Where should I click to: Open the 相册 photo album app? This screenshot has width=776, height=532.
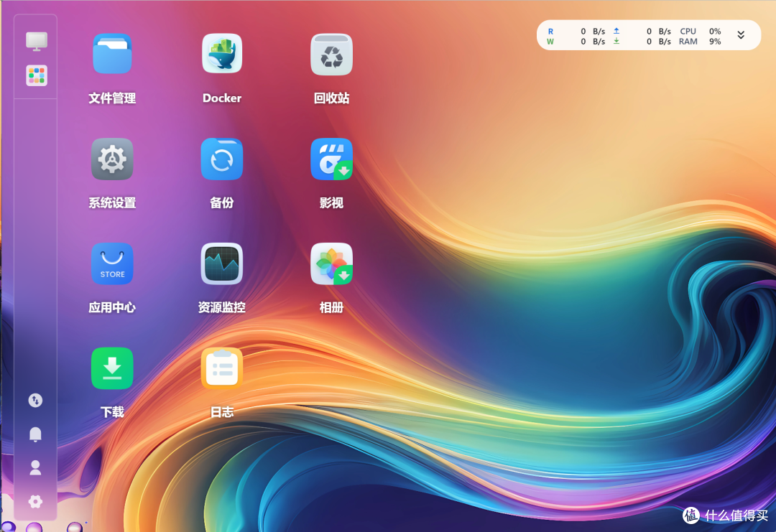coord(331,263)
